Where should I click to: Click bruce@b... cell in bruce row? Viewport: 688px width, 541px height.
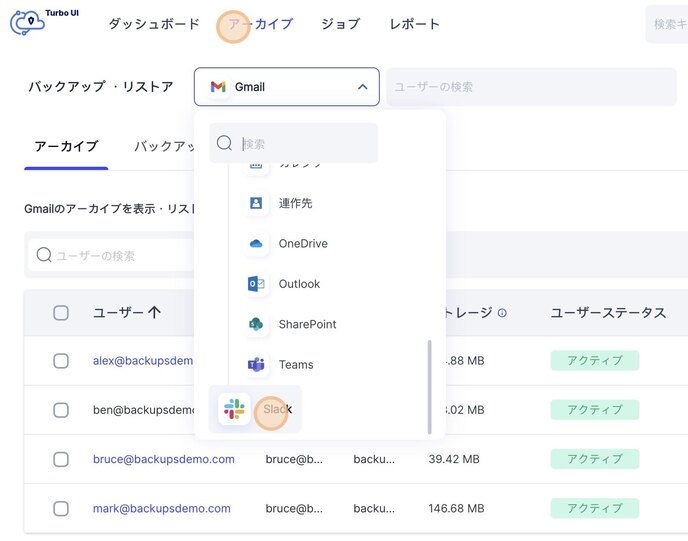click(x=294, y=459)
